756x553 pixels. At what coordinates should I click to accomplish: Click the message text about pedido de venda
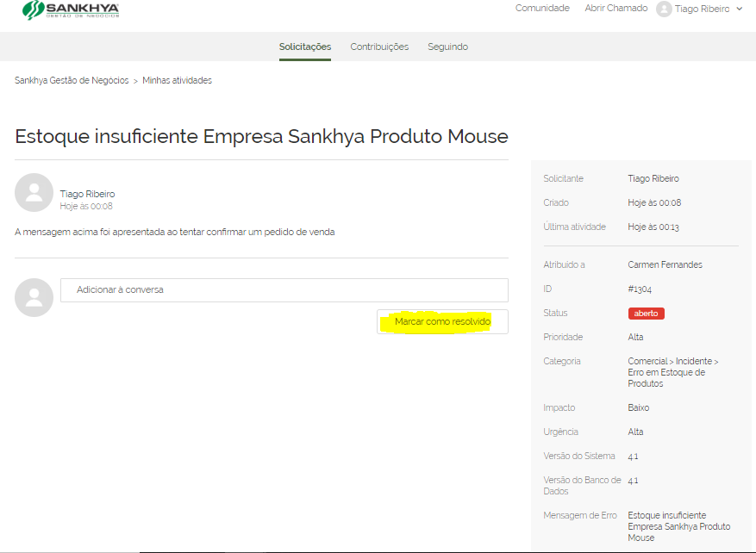174,233
